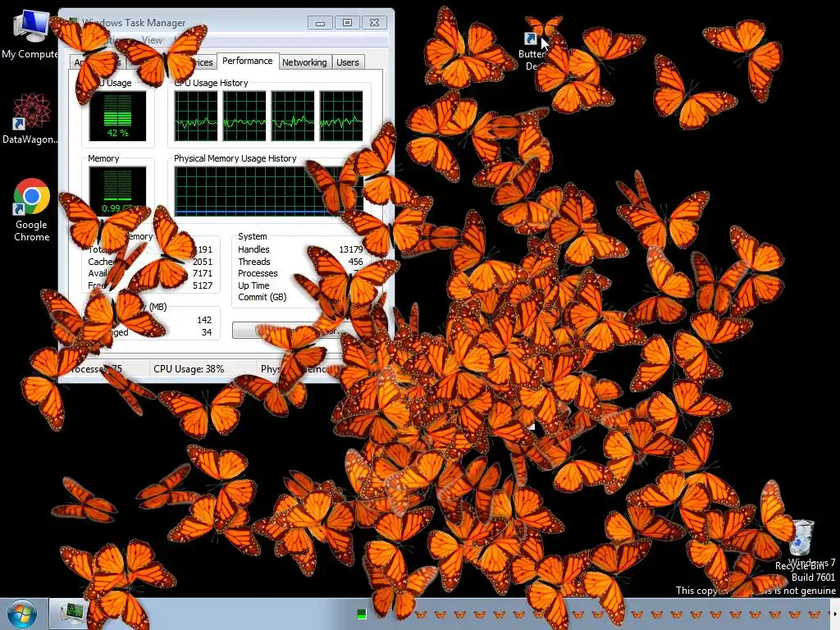
Task: Select the DataWagon desktop shortcut
Action: click(x=30, y=119)
